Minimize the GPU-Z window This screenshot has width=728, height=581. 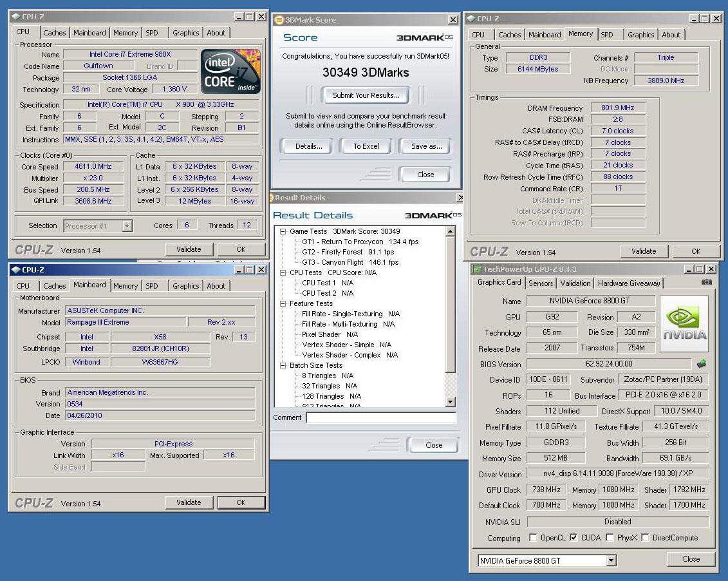(x=689, y=269)
